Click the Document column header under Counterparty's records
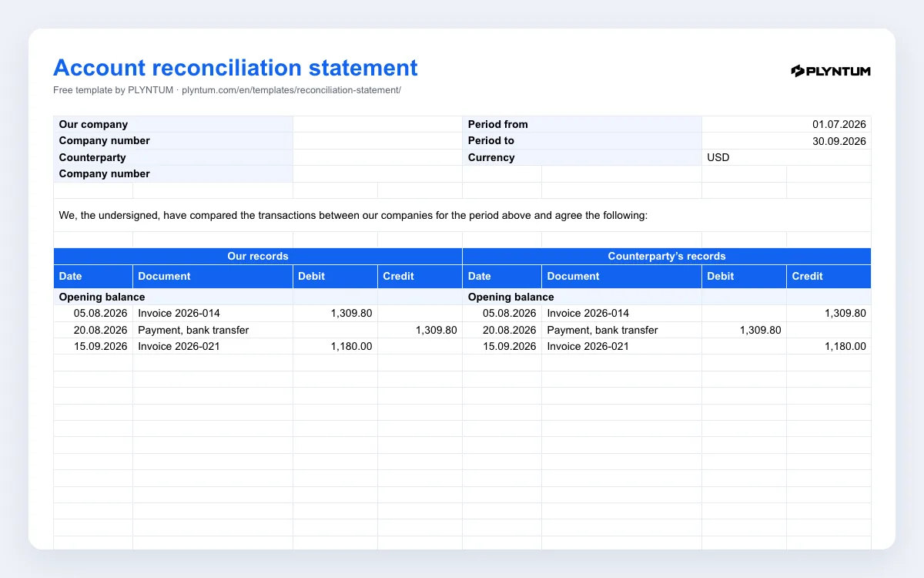The image size is (924, 578). pyautogui.click(x=622, y=276)
